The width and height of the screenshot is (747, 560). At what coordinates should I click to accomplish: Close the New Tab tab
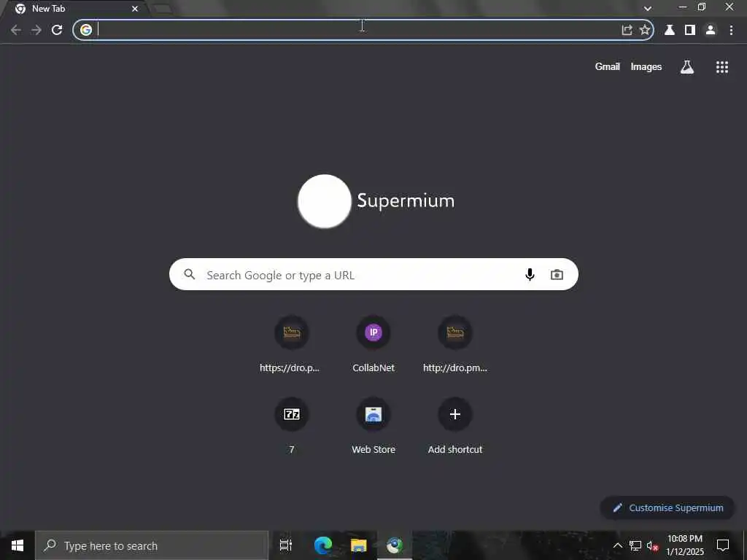pos(135,9)
